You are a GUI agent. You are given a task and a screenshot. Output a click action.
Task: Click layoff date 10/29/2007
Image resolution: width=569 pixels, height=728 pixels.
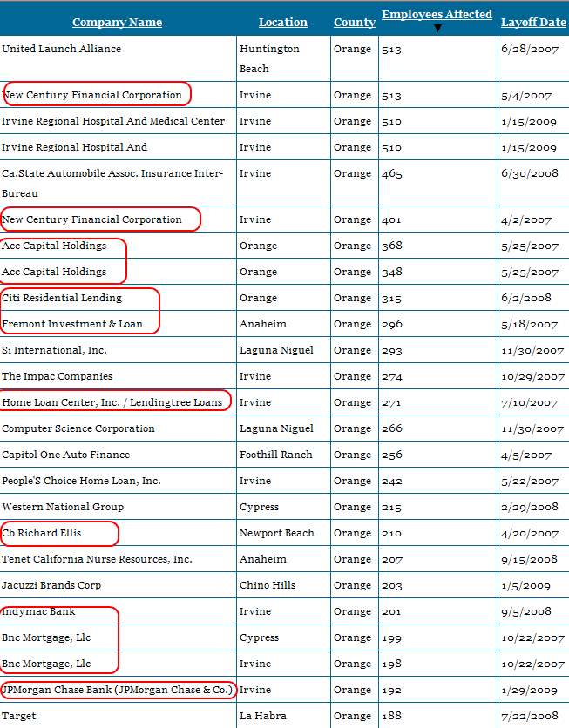(x=532, y=376)
